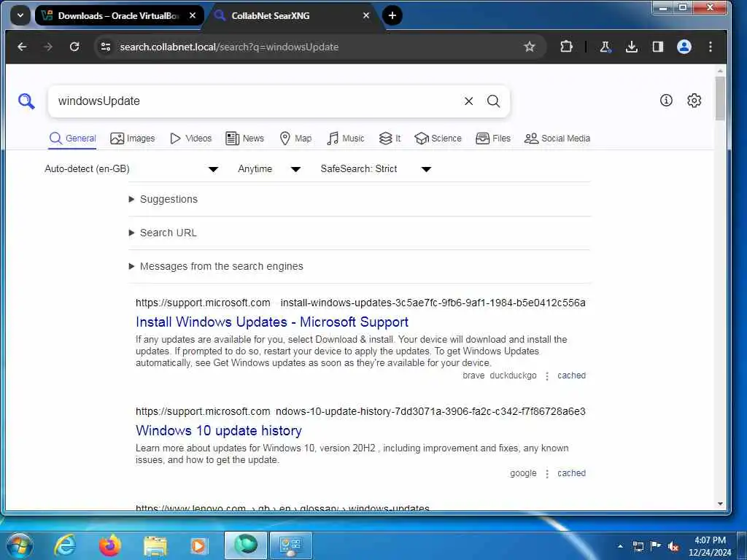Open the SearXNG preferences gear

pos(694,101)
